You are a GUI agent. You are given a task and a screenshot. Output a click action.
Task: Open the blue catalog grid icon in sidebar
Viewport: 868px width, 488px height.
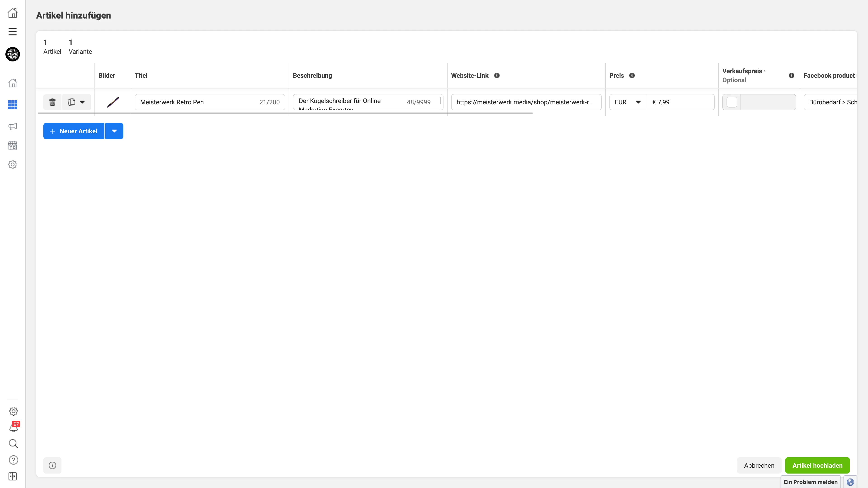pyautogui.click(x=12, y=105)
